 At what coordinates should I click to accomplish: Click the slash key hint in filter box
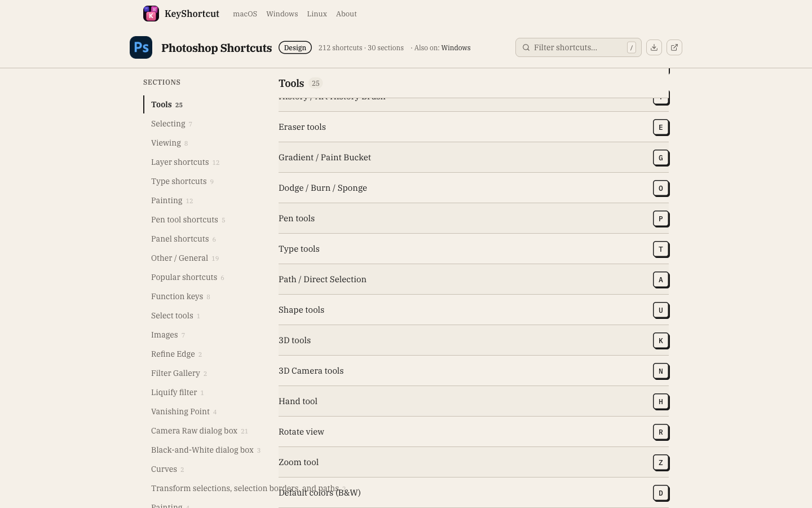pyautogui.click(x=632, y=47)
